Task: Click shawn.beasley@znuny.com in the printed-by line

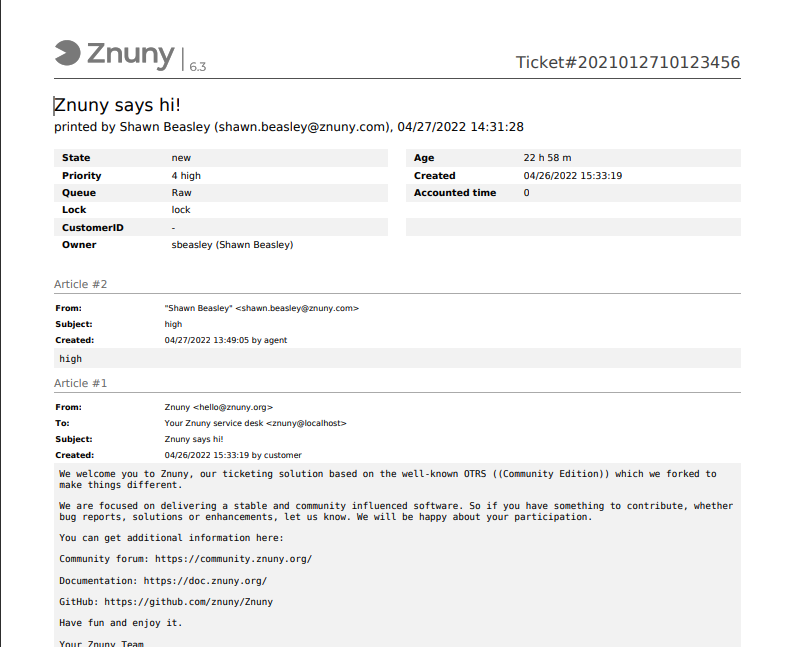Action: click(301, 127)
